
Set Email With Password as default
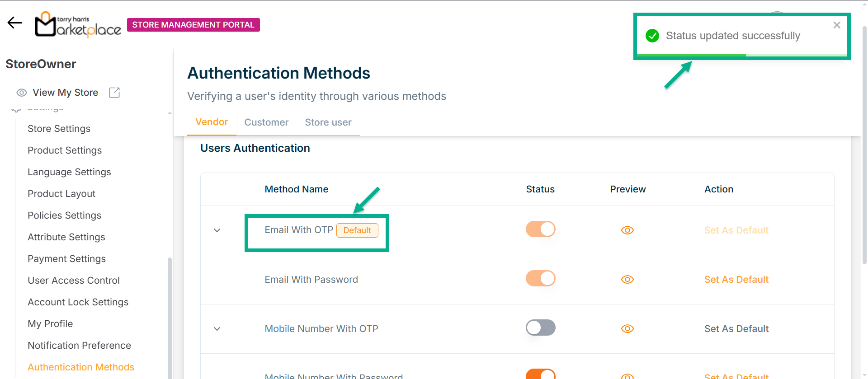736,280
